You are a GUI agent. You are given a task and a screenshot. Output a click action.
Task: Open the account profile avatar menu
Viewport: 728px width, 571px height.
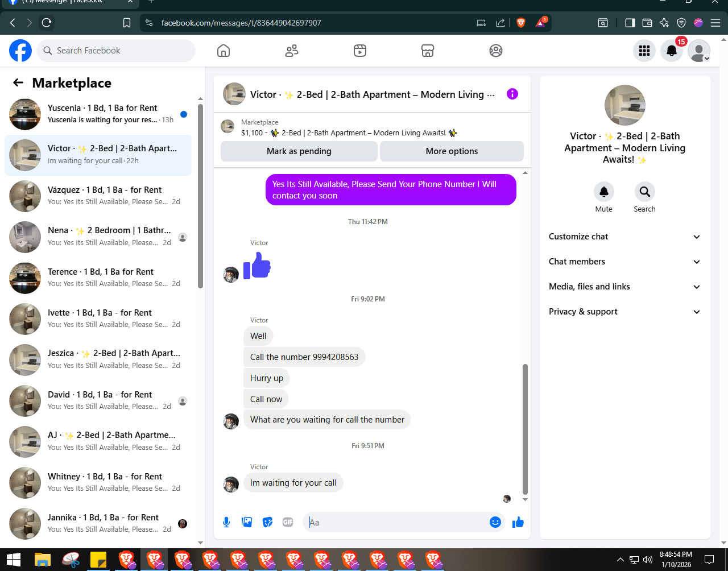click(x=699, y=51)
